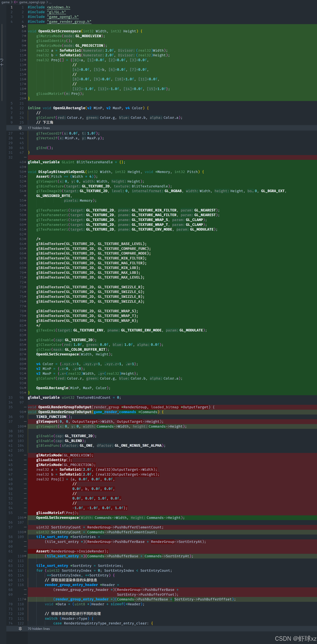Image resolution: width=317 pixels, height=644 pixels.
Task: Follow the "game_render_group.h" include link
Action: [69, 21]
